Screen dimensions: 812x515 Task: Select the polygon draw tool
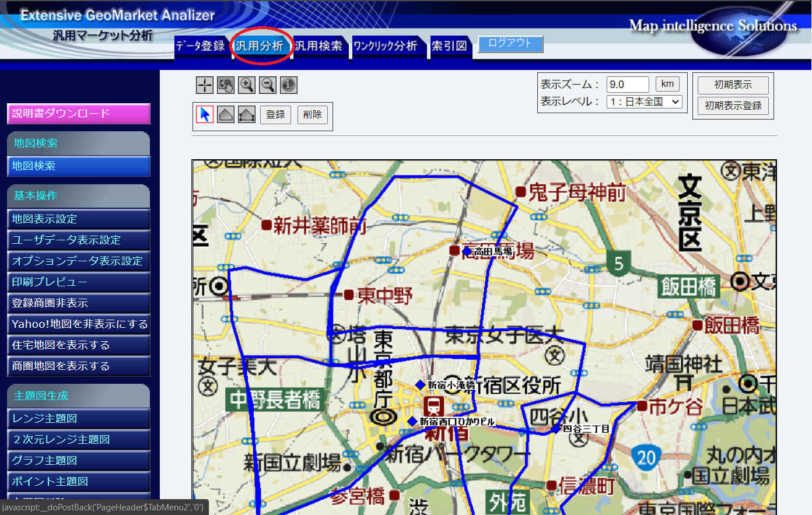(226, 114)
